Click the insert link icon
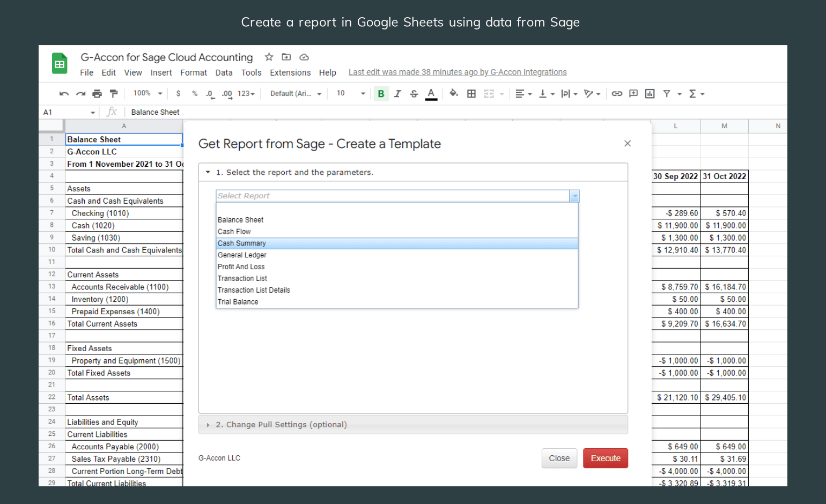This screenshot has height=504, width=826. 617,94
